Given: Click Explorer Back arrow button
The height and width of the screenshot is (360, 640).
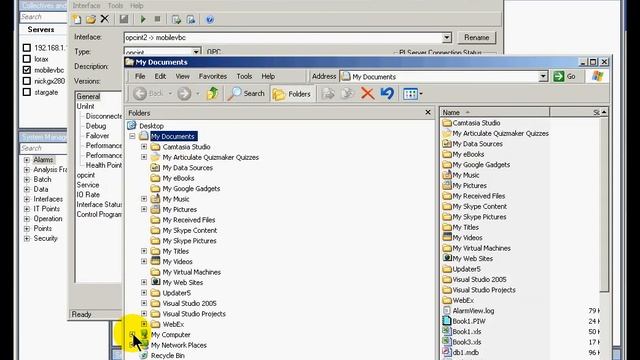Looking at the screenshot, I should 148,94.
